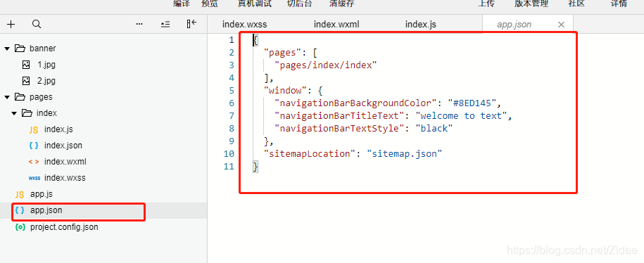The height and width of the screenshot is (263, 644).
Task: Click the JS icon beside app.js
Action: pos(20,195)
